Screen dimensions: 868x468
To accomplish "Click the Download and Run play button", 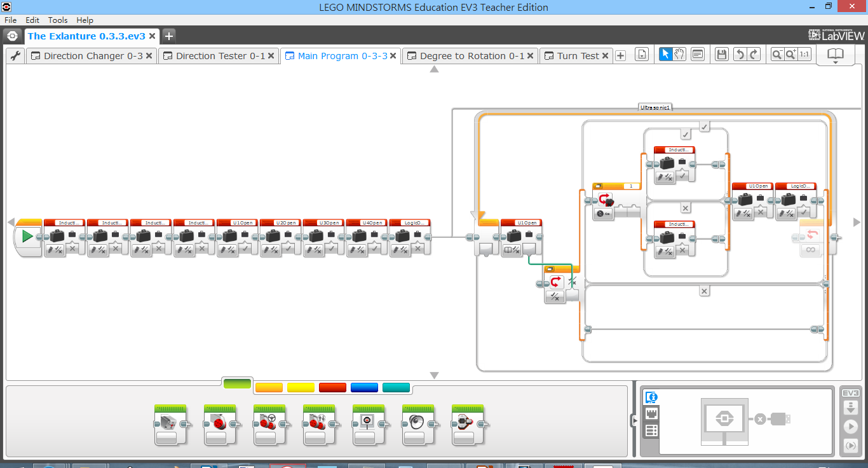I will tap(850, 426).
